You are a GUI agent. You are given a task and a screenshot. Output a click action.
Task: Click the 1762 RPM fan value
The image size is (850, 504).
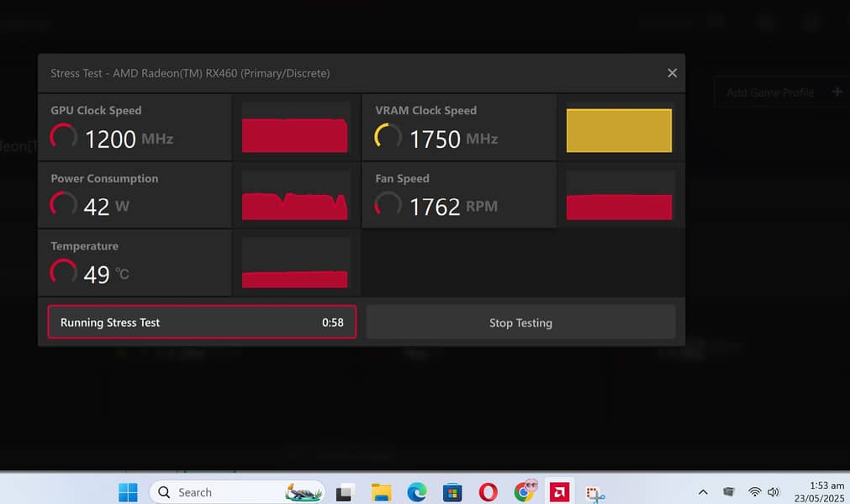[x=453, y=207]
